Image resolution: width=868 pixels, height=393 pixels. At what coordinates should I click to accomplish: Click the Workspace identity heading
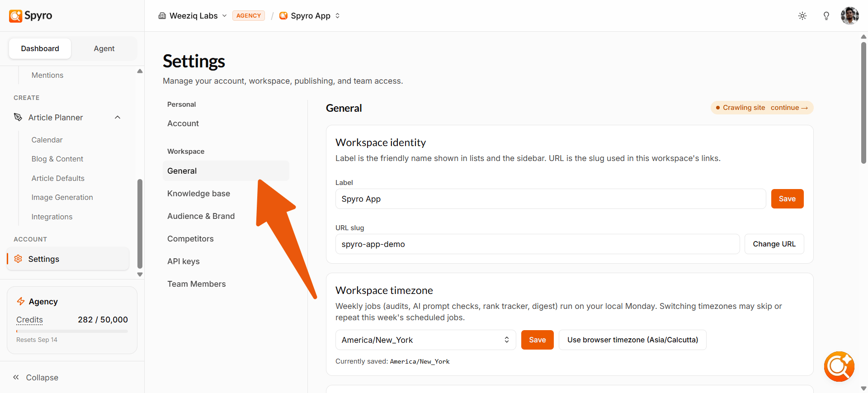point(381,142)
